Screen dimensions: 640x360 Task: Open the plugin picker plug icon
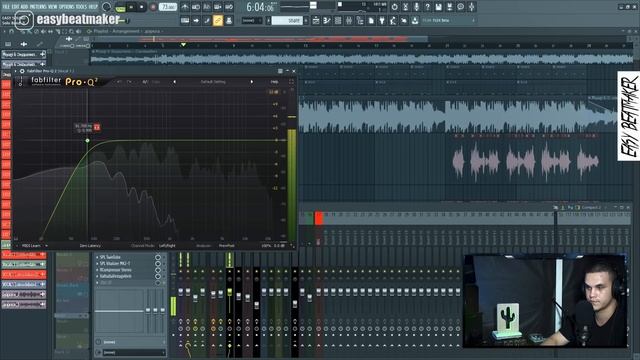(382, 20)
